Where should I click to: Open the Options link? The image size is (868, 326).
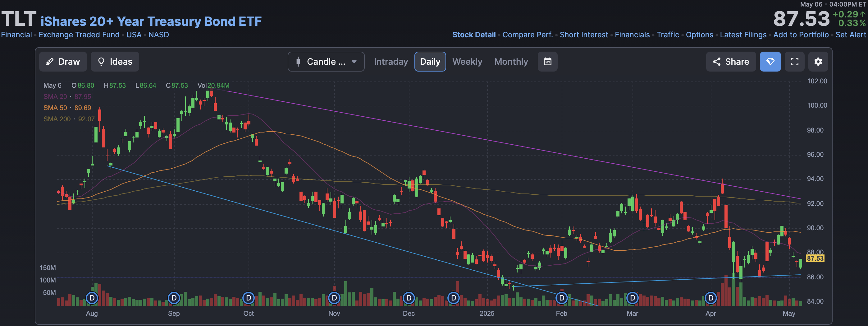tap(699, 35)
